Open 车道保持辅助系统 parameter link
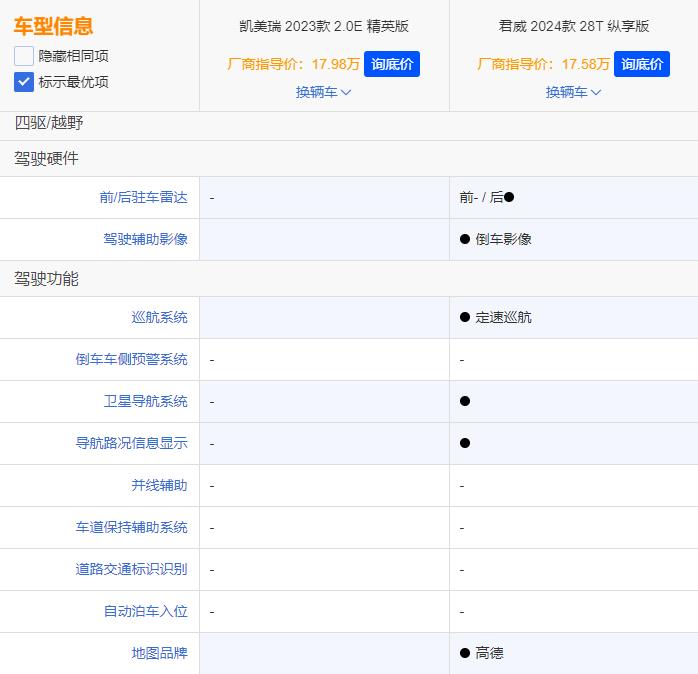The width and height of the screenshot is (698, 674). tap(131, 527)
